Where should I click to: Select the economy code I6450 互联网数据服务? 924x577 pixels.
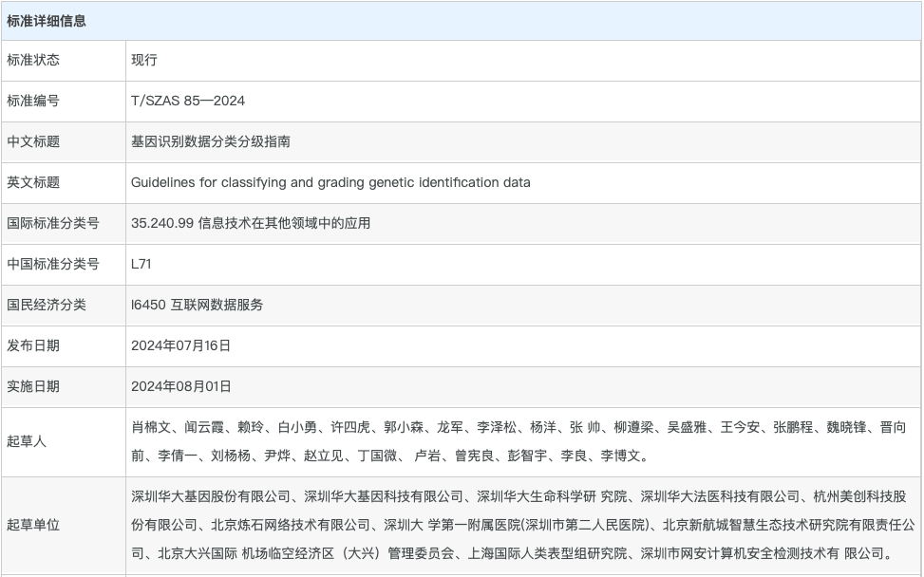click(x=197, y=306)
